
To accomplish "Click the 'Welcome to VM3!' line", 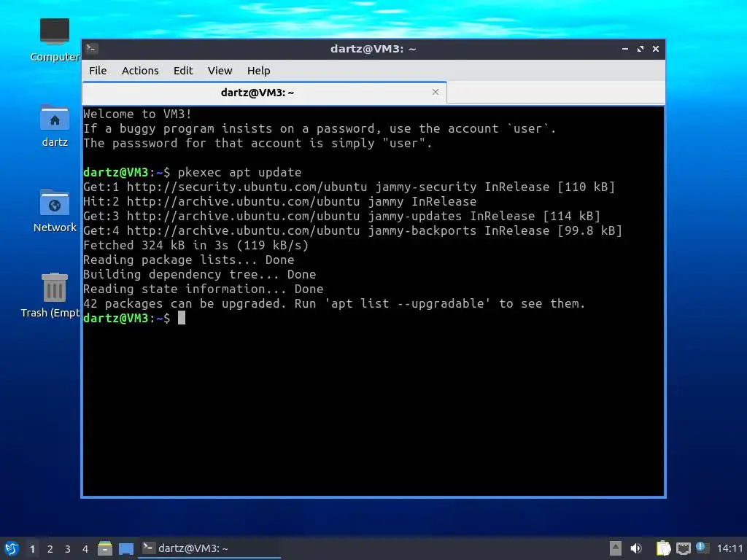I will 137,114.
